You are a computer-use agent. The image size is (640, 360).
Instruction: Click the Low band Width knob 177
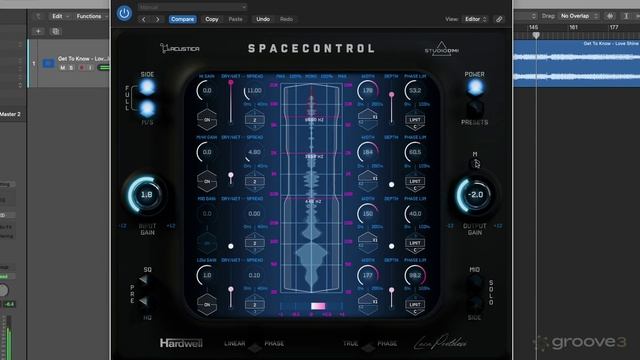click(x=367, y=275)
